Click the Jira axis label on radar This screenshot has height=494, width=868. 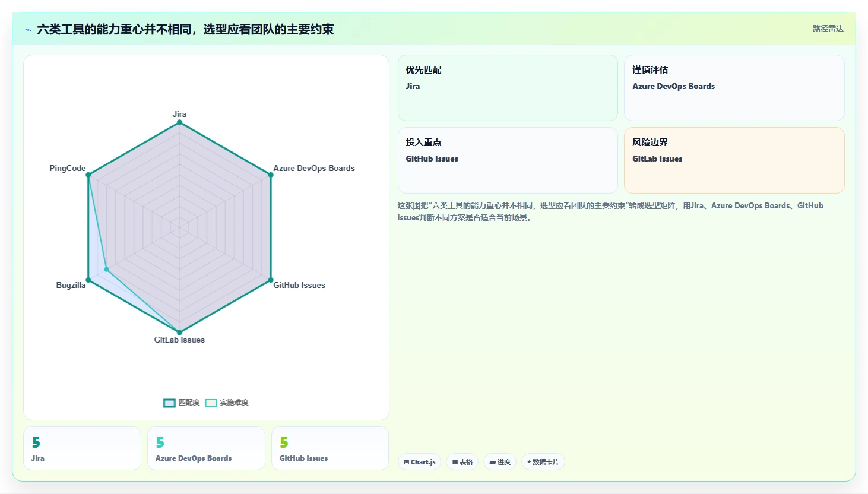(179, 114)
